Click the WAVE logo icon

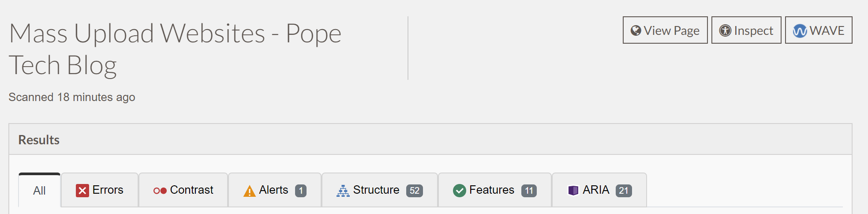click(800, 30)
